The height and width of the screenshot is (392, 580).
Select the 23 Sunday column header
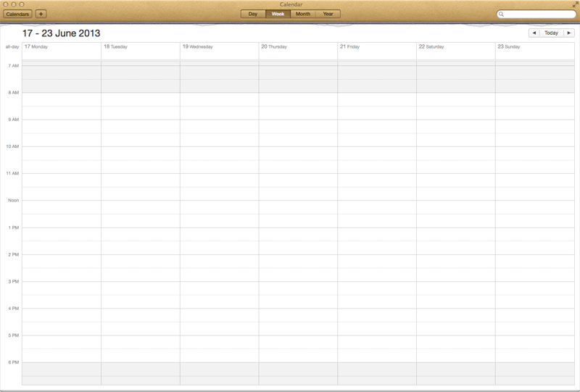(x=535, y=51)
